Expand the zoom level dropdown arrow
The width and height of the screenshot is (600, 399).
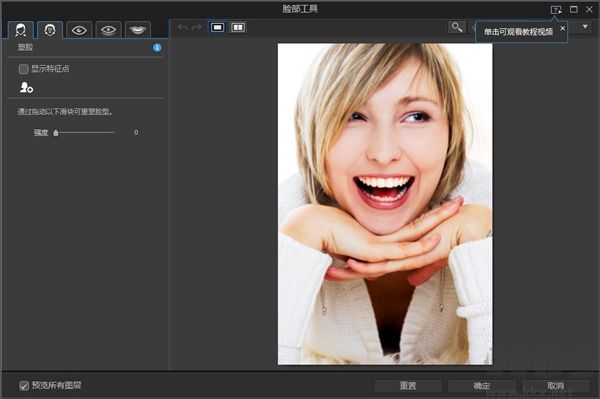click(x=585, y=27)
